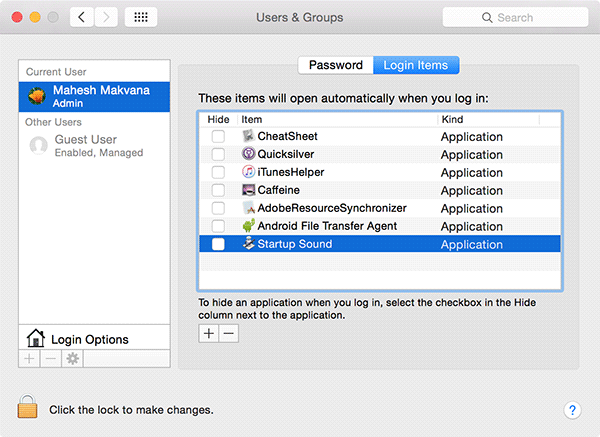Open the user actions gear menu
This screenshot has width=600, height=437.
72,359
